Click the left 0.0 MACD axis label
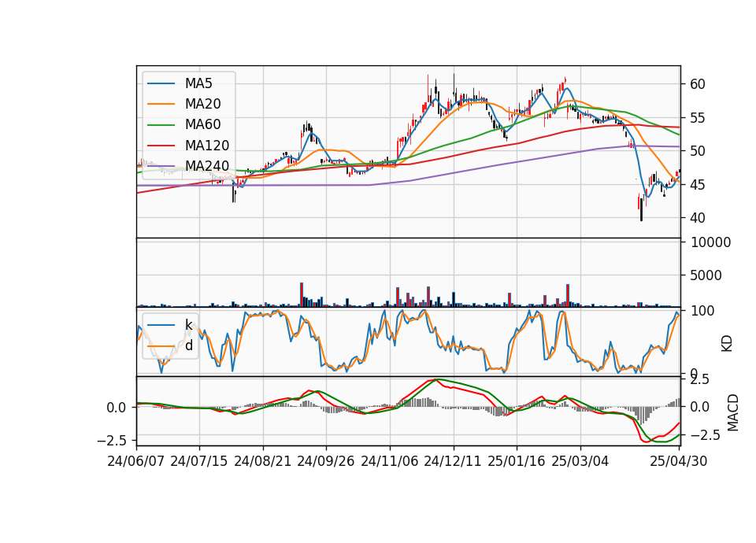 coord(117,408)
